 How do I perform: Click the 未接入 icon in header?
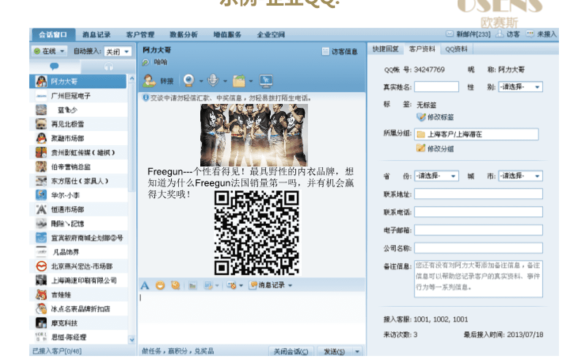coord(530,34)
